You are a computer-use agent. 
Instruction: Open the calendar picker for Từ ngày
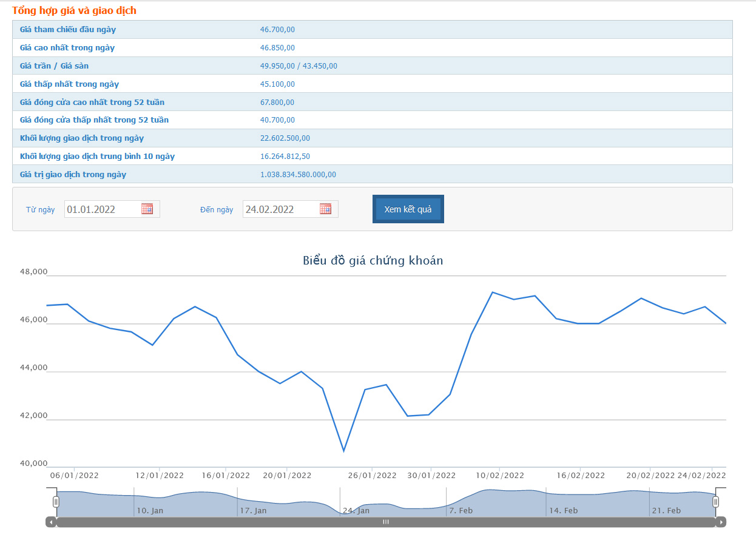coord(147,209)
